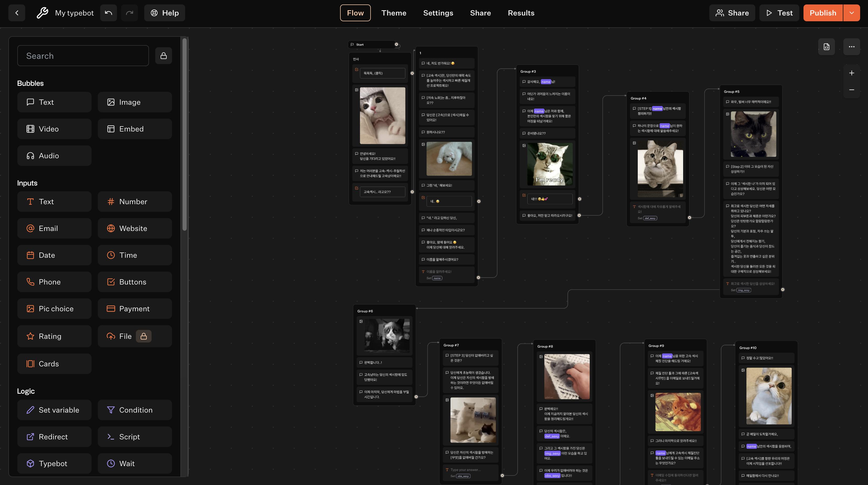Click the Help button
Viewport: 868px width, 485px height.
164,13
